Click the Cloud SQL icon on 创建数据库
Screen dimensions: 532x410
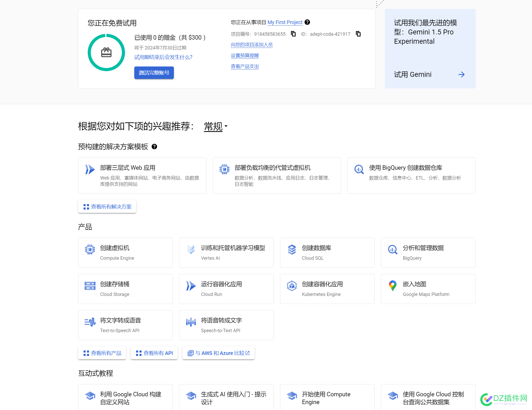pos(292,249)
